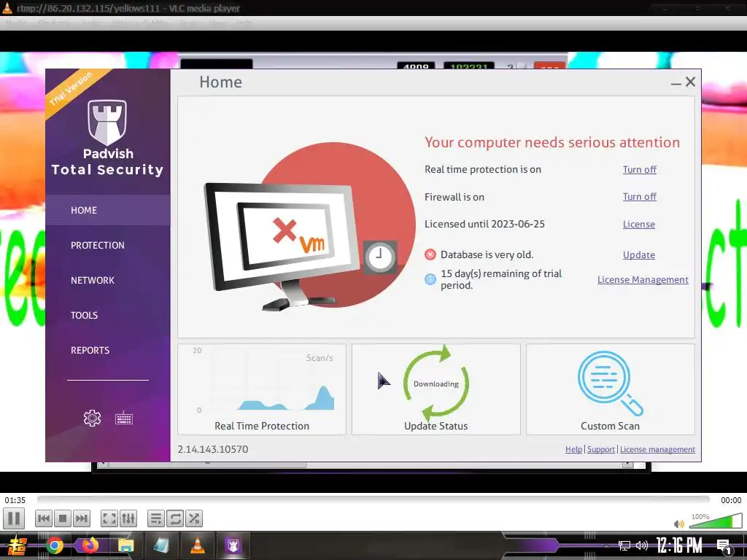Open File Explorer from the taskbar
Image resolution: width=747 pixels, height=560 pixels.
[125, 545]
